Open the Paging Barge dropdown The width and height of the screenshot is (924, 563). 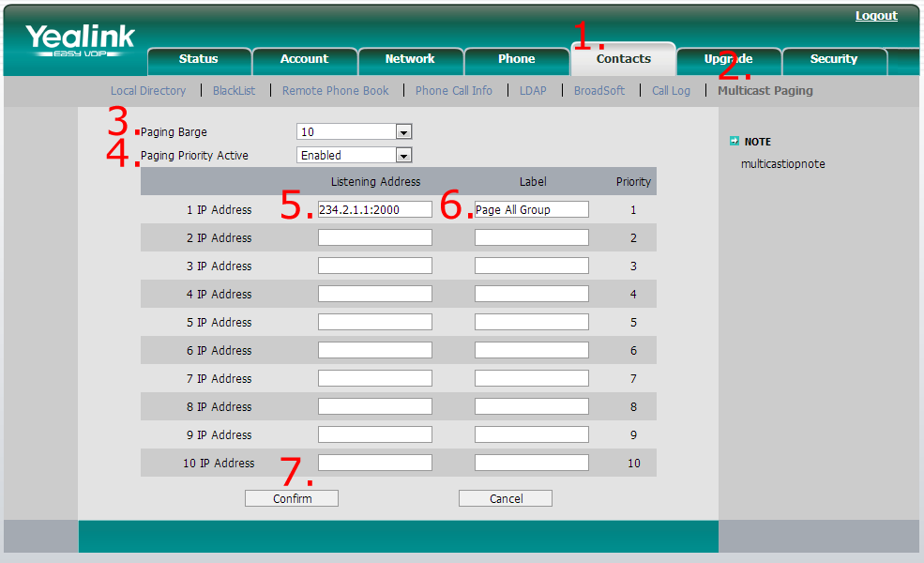354,132
